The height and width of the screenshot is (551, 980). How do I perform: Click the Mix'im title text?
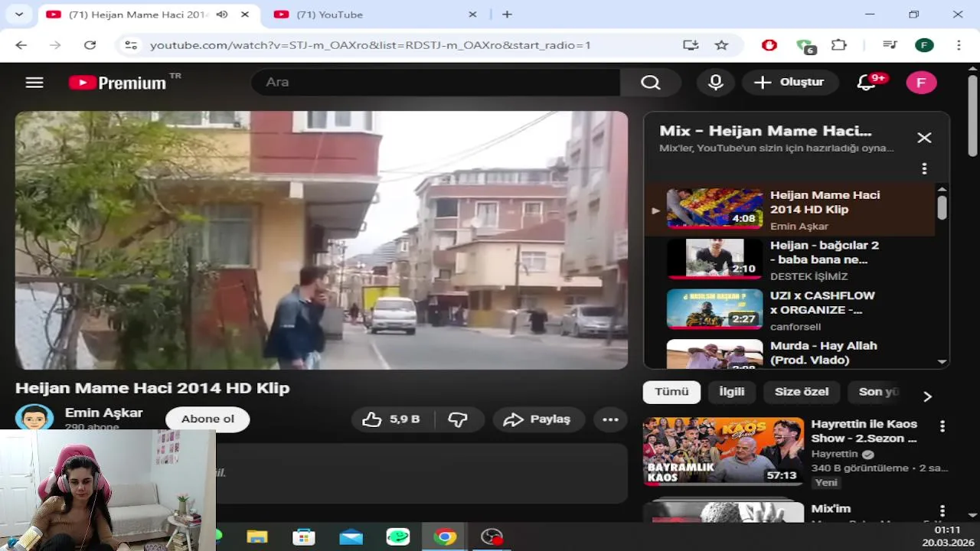point(831,509)
